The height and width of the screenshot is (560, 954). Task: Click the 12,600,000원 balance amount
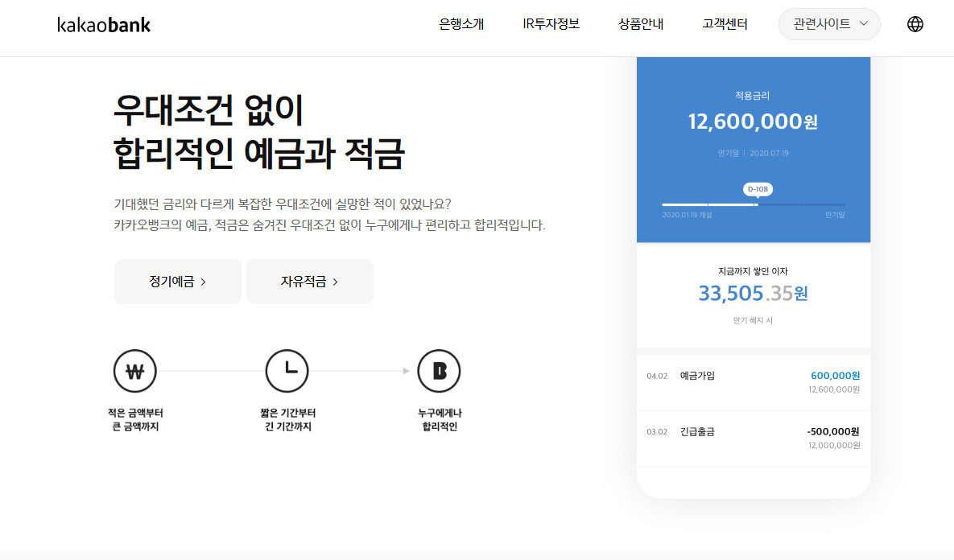753,121
